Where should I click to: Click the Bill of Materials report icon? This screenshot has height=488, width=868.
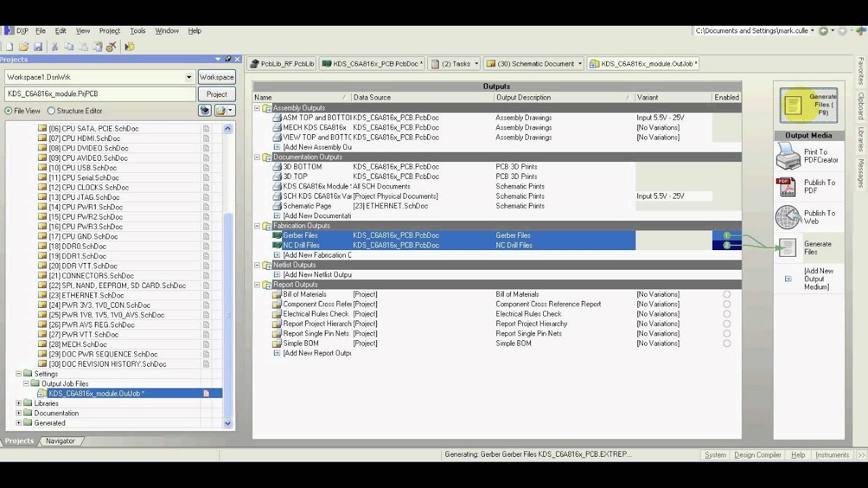click(277, 295)
